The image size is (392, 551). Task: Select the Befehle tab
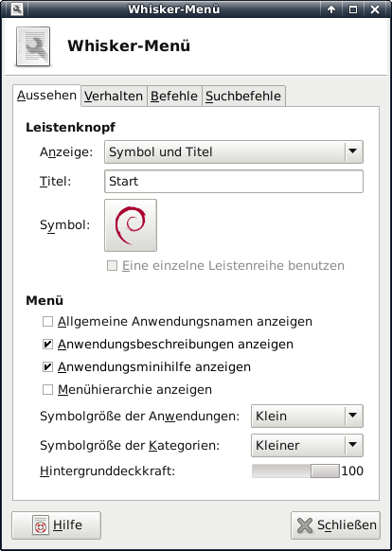pyautogui.click(x=174, y=96)
